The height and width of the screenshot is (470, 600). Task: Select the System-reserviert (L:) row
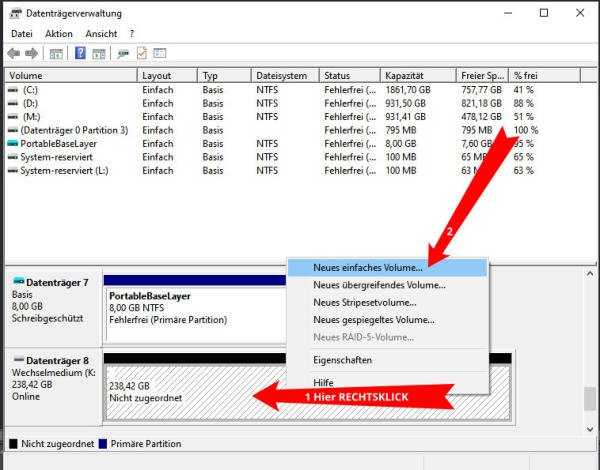[293, 171]
